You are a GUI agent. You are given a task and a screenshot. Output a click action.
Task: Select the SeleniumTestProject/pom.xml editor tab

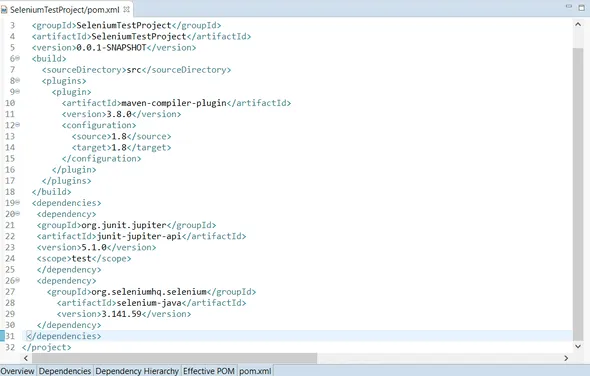(x=66, y=10)
